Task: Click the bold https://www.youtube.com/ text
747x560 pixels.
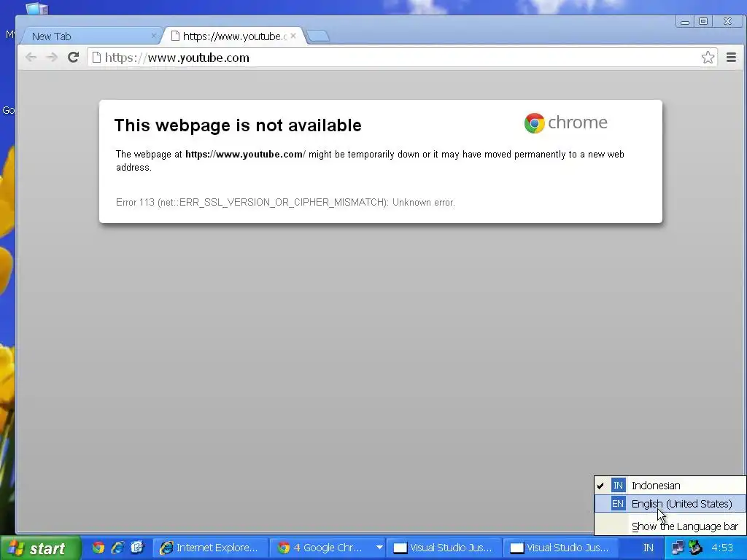Action: coord(245,155)
